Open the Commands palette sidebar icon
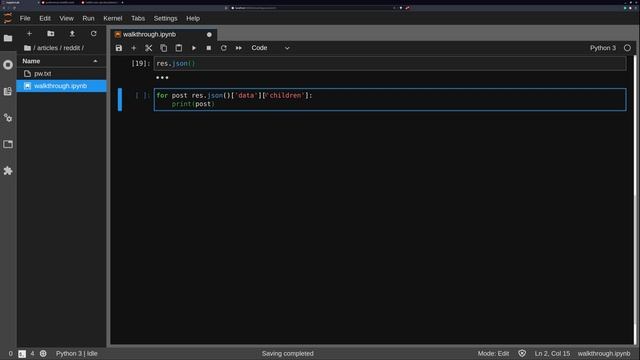 pyautogui.click(x=8, y=91)
